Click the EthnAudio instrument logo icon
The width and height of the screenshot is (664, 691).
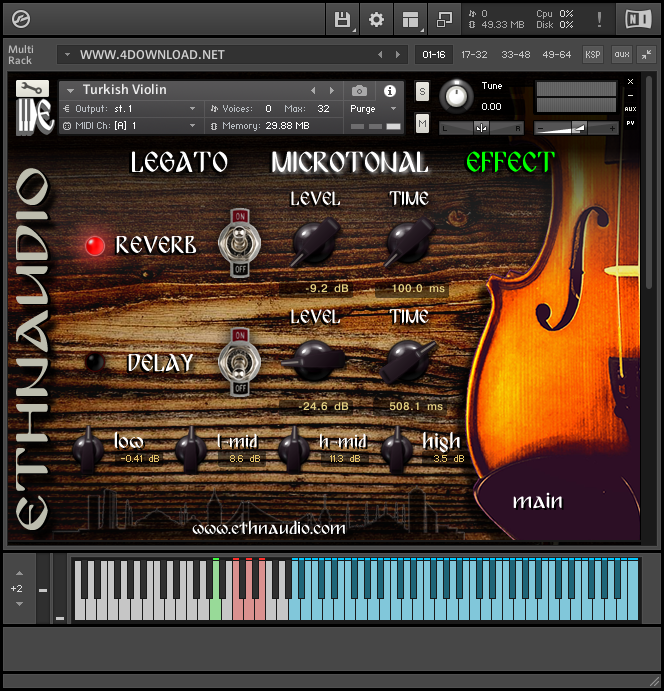[x=35, y=116]
